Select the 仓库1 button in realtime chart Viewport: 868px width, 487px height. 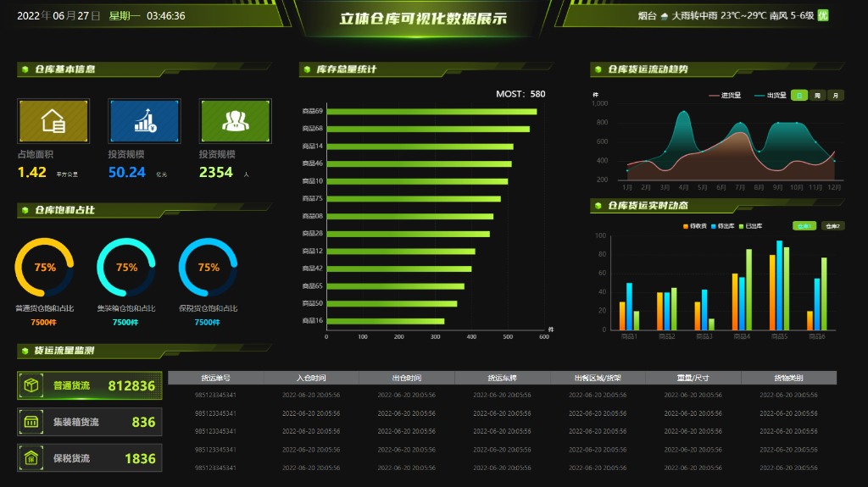point(804,226)
